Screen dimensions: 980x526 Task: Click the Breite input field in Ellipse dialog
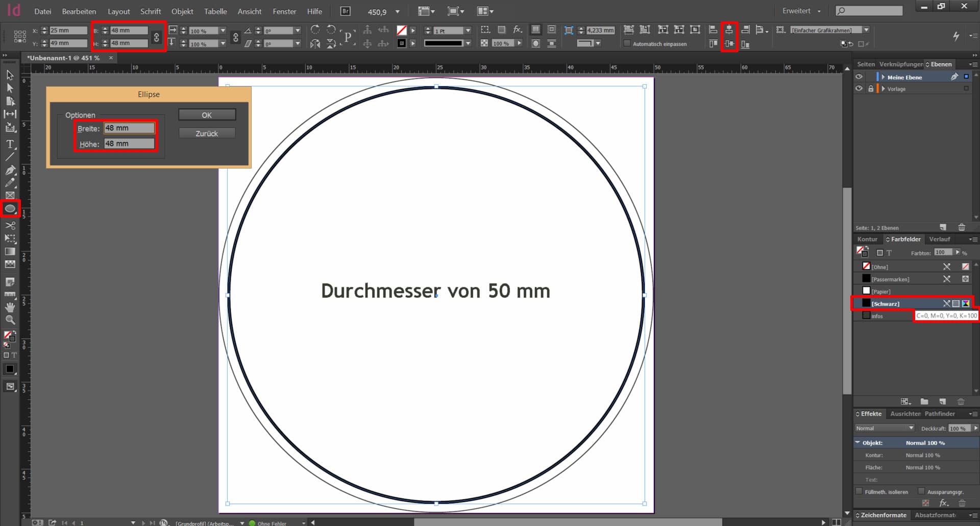[129, 128]
